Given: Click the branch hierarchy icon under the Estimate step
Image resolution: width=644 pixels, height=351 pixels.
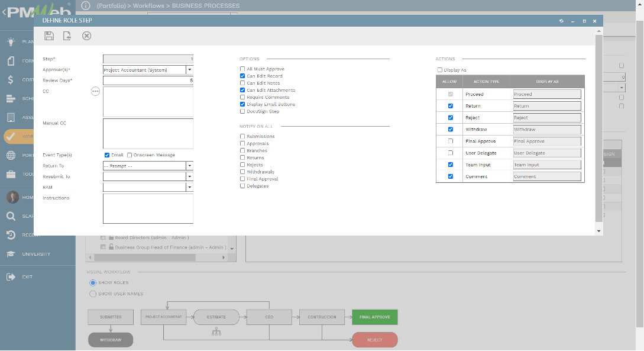Looking at the screenshot, I should tap(216, 331).
